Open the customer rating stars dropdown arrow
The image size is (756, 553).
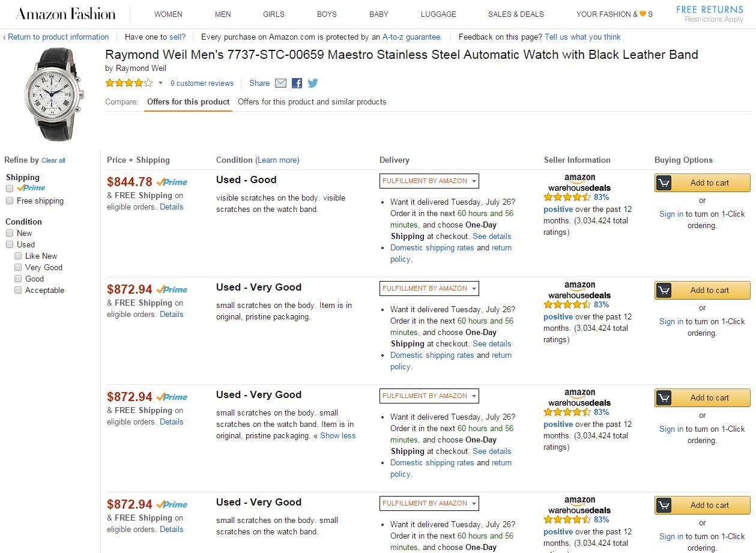click(161, 83)
